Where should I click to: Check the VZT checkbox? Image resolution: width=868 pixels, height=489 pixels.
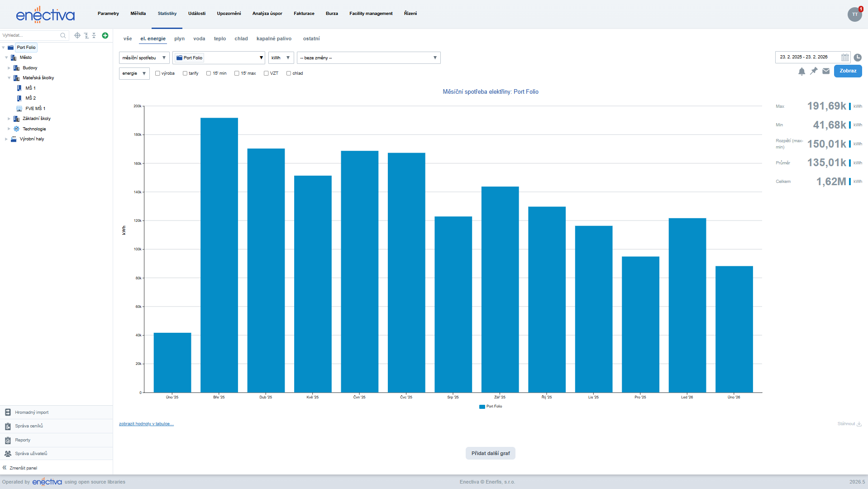tap(266, 73)
